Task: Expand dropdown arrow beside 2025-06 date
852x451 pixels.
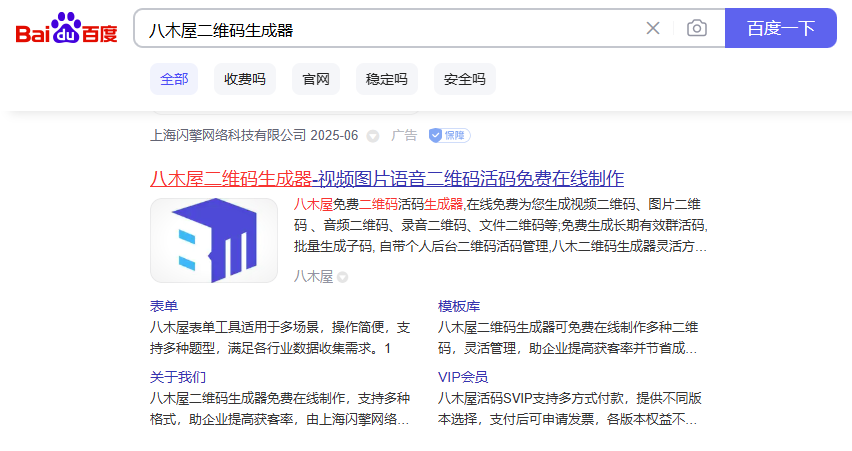Action: (373, 136)
